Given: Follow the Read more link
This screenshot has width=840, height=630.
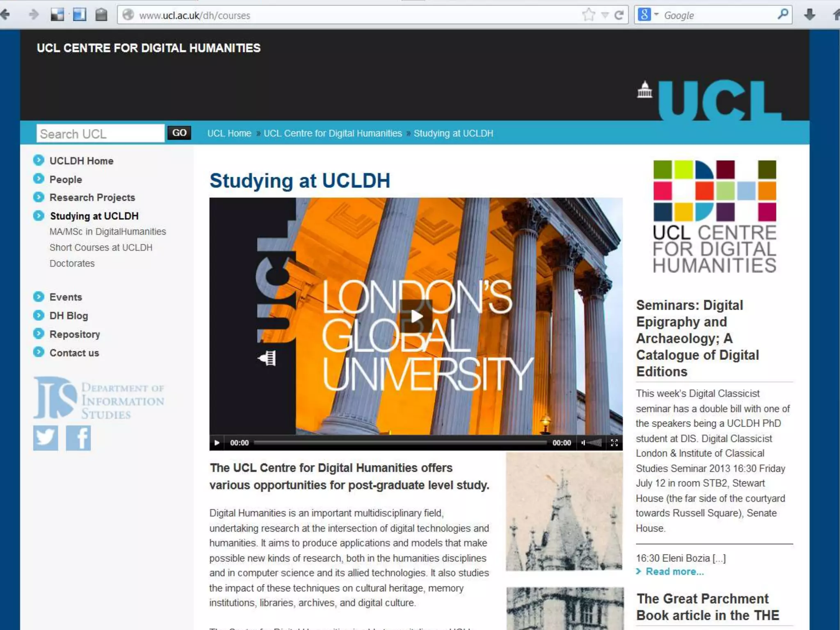Looking at the screenshot, I should pyautogui.click(x=674, y=571).
